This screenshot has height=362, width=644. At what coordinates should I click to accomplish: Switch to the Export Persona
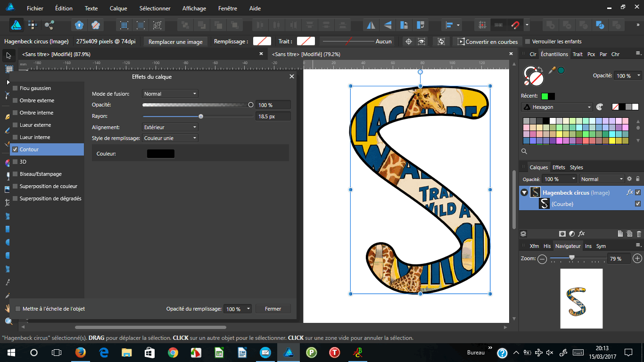49,25
